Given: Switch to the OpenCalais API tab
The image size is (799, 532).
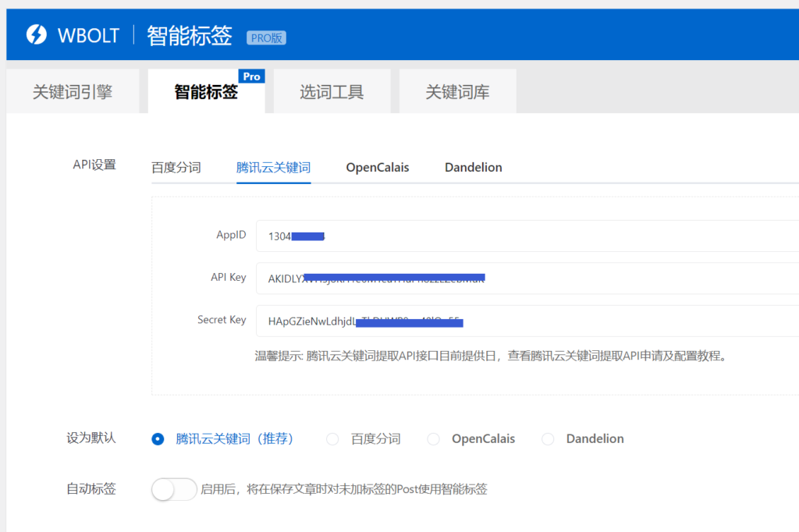Looking at the screenshot, I should 377,167.
